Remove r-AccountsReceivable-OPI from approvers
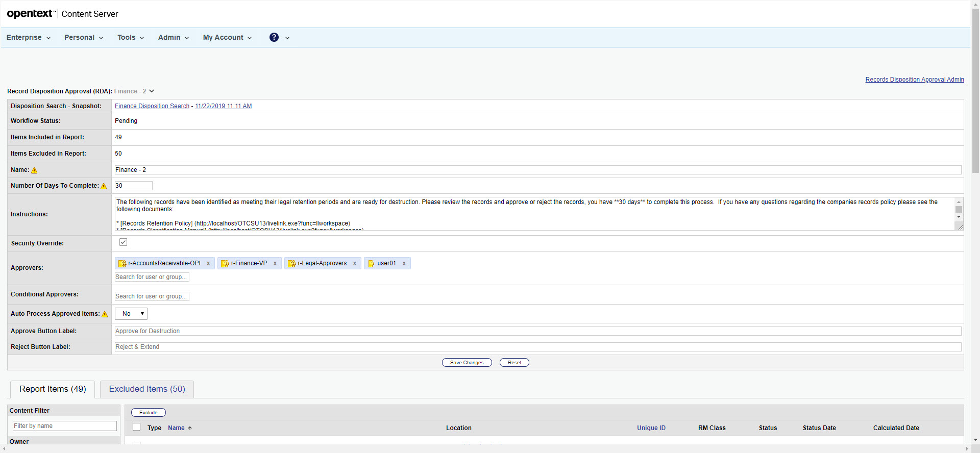Image resolution: width=980 pixels, height=453 pixels. 208,264
